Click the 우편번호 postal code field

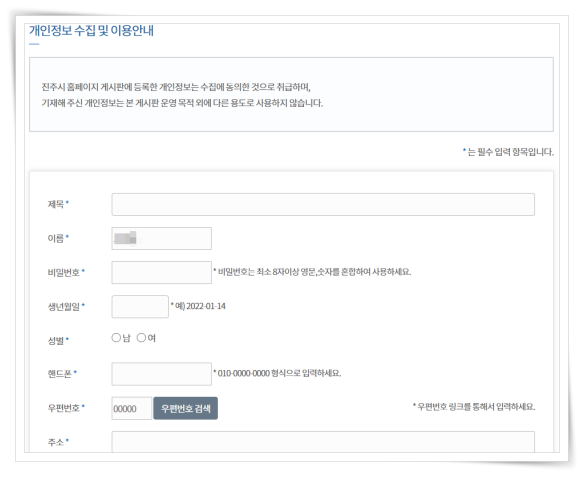131,408
